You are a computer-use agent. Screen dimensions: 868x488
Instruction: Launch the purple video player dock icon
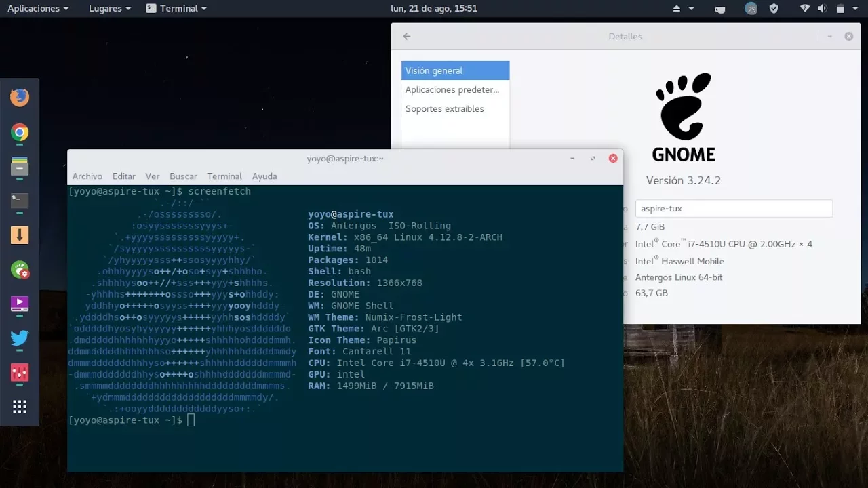point(20,304)
